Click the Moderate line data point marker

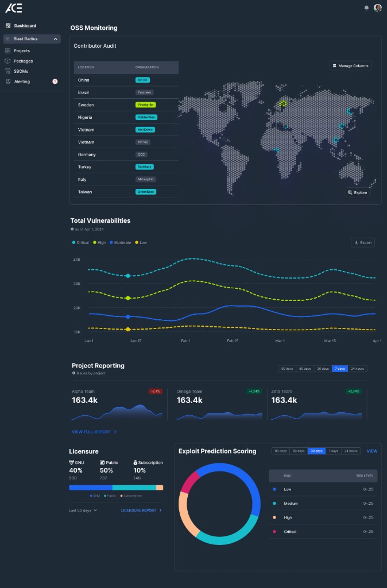(128, 317)
